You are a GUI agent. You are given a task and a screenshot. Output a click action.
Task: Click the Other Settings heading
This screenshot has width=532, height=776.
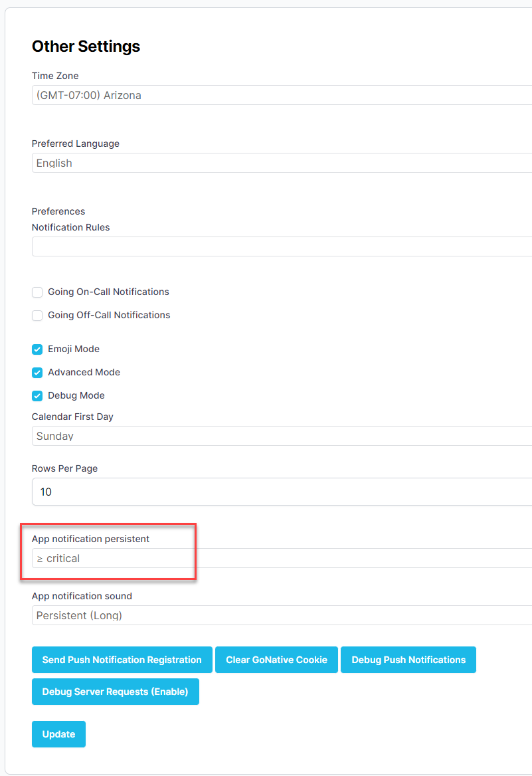[x=86, y=47]
